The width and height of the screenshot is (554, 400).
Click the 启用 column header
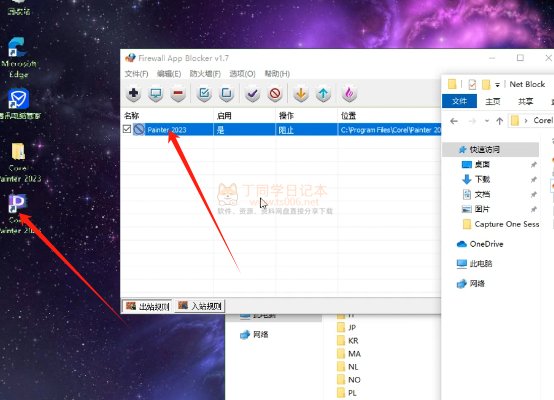click(x=244, y=116)
